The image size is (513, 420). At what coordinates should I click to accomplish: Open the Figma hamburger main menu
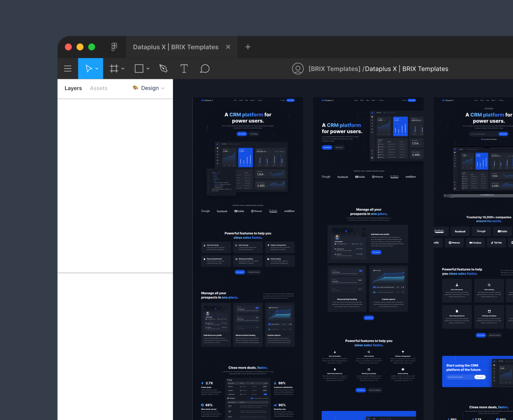pos(68,69)
